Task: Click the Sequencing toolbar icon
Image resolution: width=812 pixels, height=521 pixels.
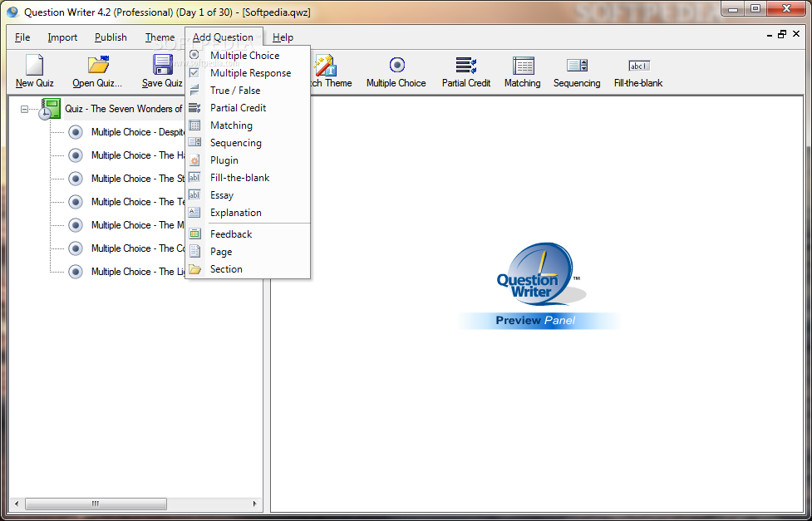Action: [577, 66]
